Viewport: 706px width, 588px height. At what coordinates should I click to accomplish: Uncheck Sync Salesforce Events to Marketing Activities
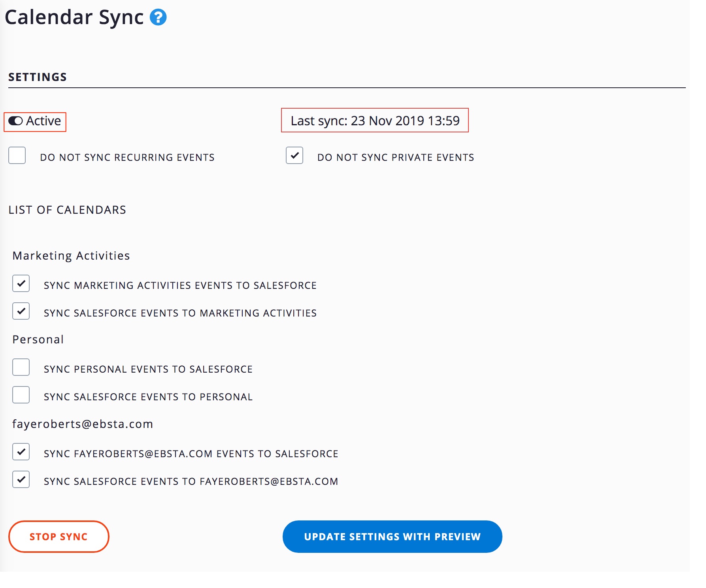21,311
